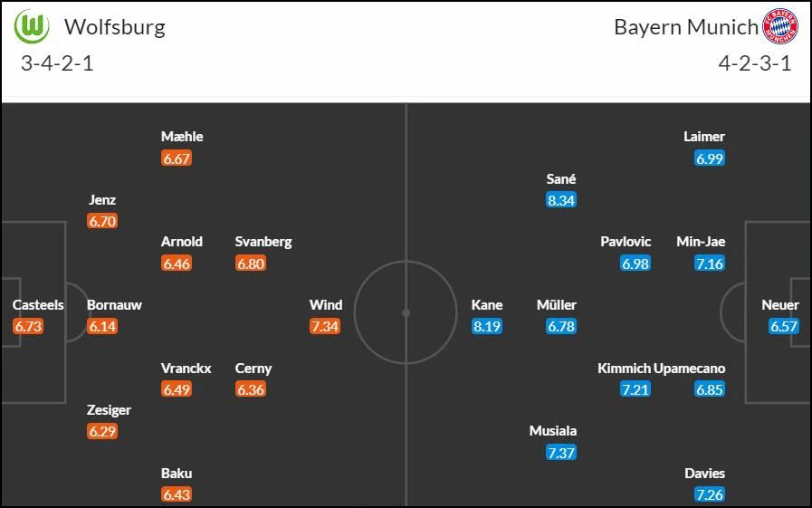Click Min-Jae's 7.16 rating badge
This screenshot has width=812, height=508.
coord(710,264)
